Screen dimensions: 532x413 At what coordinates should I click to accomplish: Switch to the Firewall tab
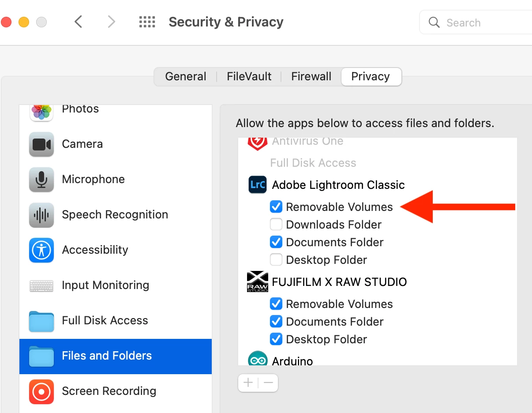point(311,76)
